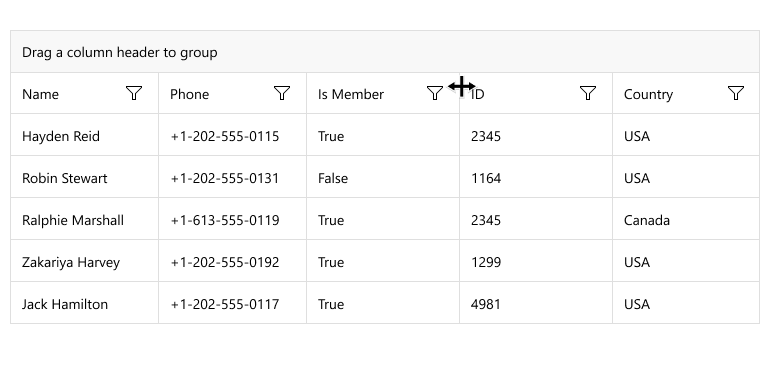Click phone number +1-202-555-0117
Screen dimensions: 770x384
tap(225, 304)
